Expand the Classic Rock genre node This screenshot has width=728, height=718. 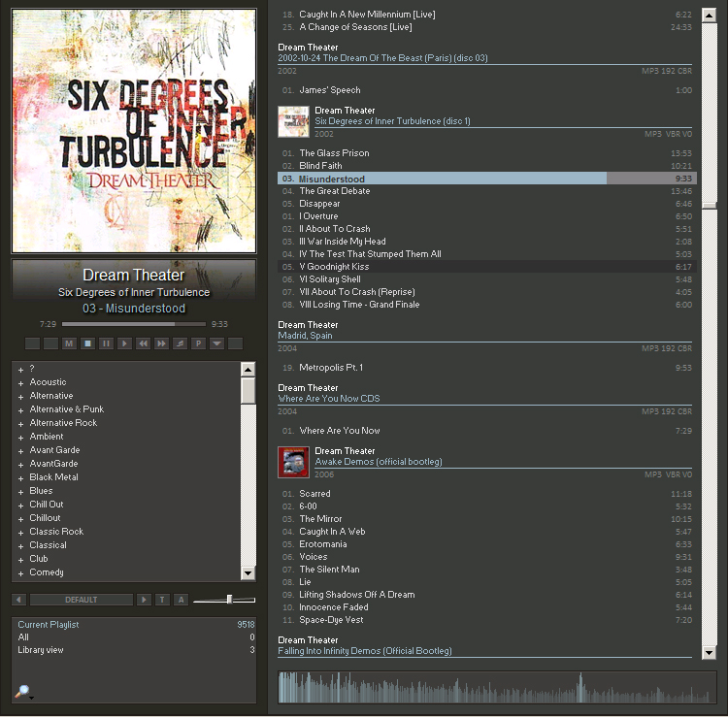pos(21,533)
